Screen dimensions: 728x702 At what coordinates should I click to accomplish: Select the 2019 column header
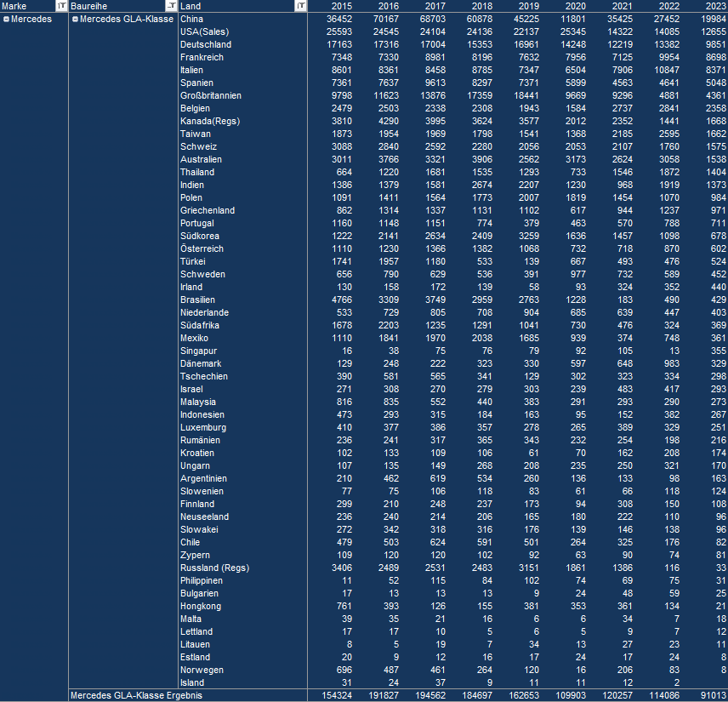(x=529, y=6)
